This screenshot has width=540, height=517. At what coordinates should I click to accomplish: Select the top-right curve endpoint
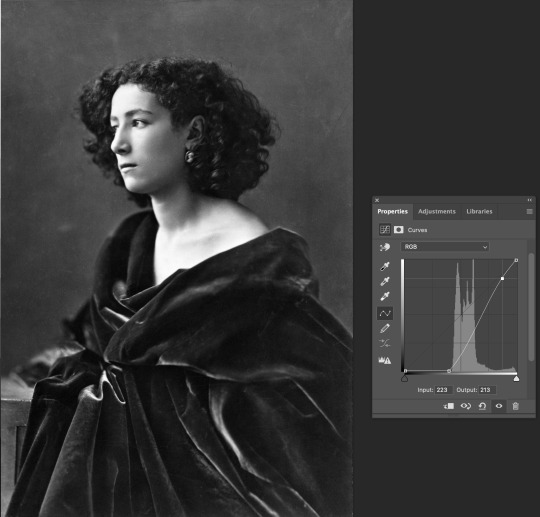point(516,260)
